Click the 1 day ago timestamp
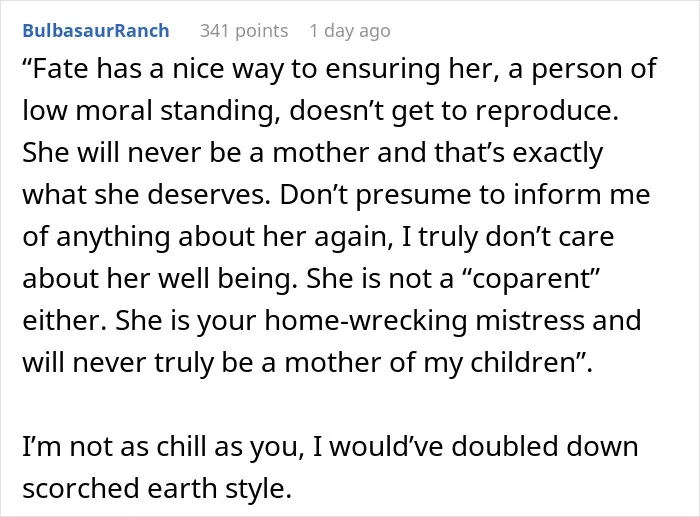The image size is (700, 517). point(350,31)
